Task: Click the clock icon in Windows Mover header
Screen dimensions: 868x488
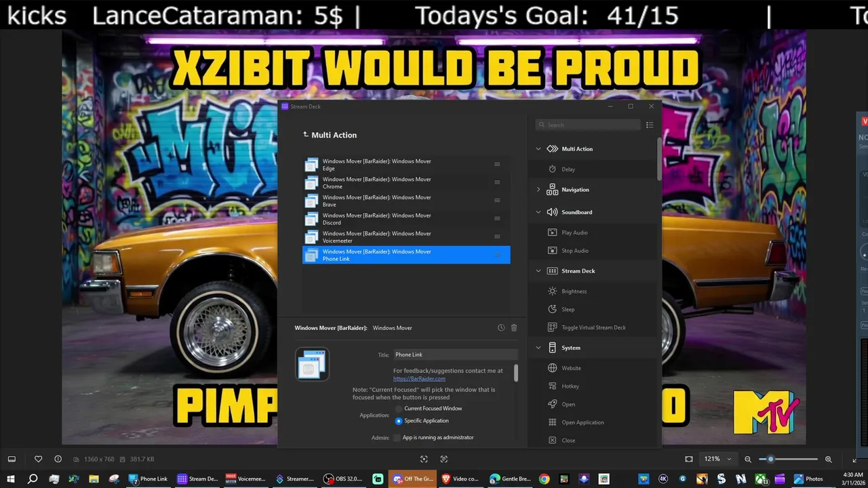Action: click(501, 328)
